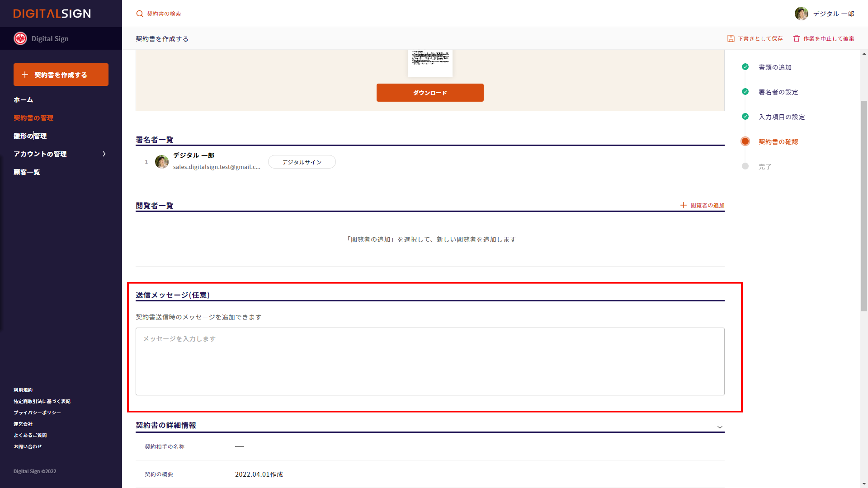This screenshot has height=488, width=868.
Task: Collapse 契約書の詳細情報 section chevron
Action: [x=720, y=427]
